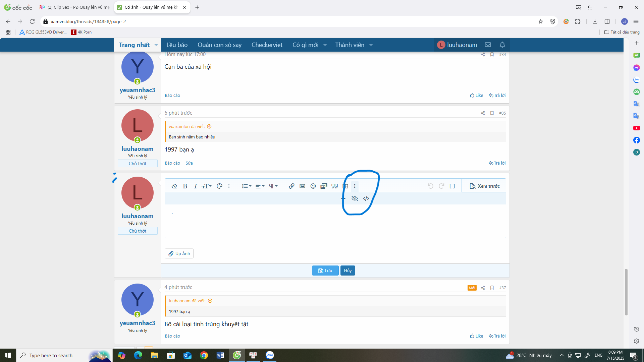
Task: Click the Up Ảnh attachment button
Action: click(179, 253)
